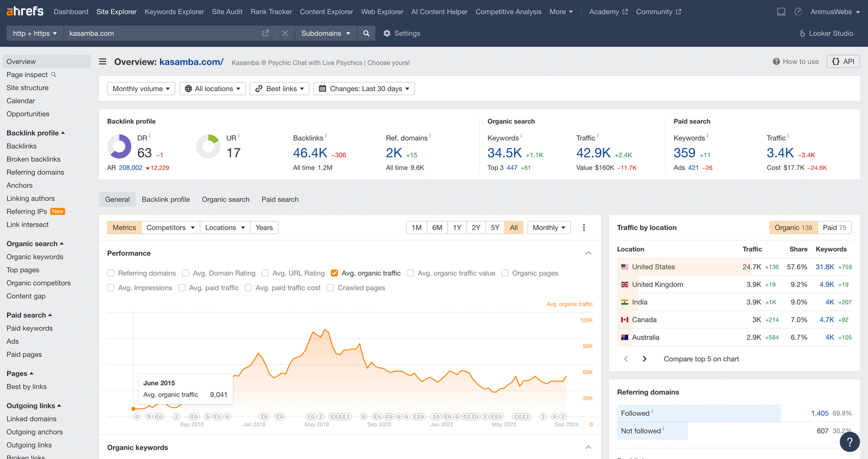The width and height of the screenshot is (868, 459).
Task: Enable Avg. Domain Rating checkbox
Action: (186, 273)
